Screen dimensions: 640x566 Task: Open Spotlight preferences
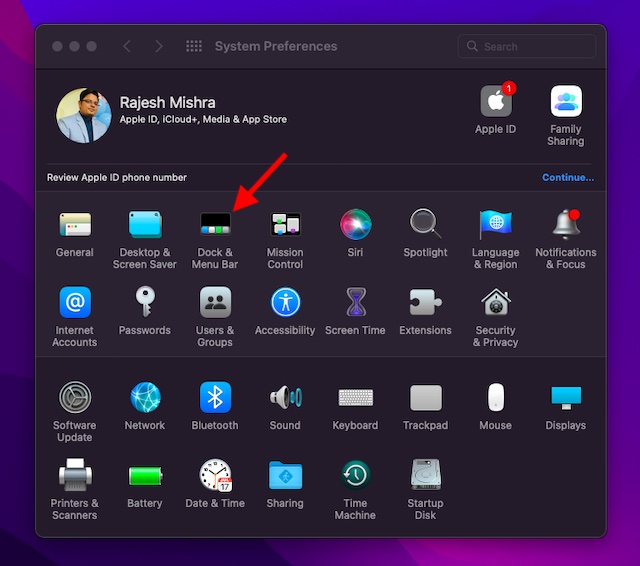tap(425, 224)
